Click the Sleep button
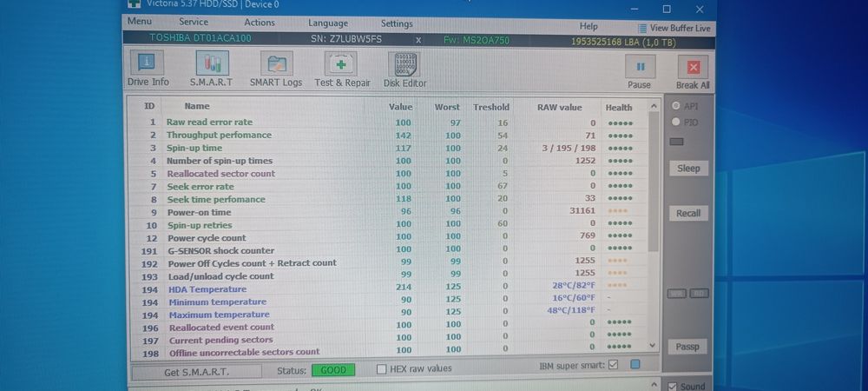Screen dimensions: 868x391 688,169
